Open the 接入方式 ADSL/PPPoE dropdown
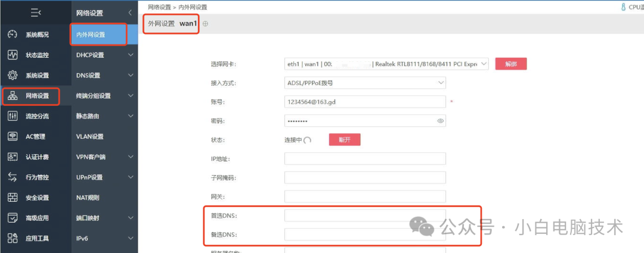Viewport: 644px width, 253px height. pos(365,83)
